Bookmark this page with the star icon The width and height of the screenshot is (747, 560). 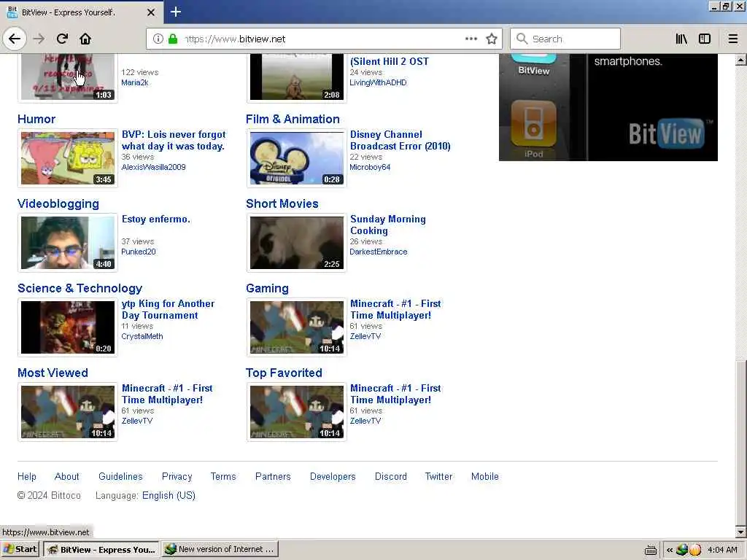[492, 39]
